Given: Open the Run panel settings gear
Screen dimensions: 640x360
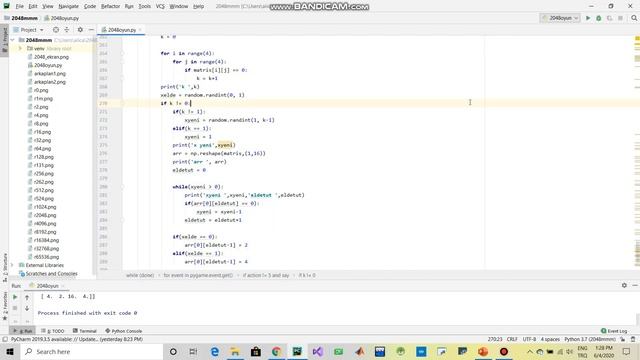Looking at the screenshot, I should tap(624, 285).
